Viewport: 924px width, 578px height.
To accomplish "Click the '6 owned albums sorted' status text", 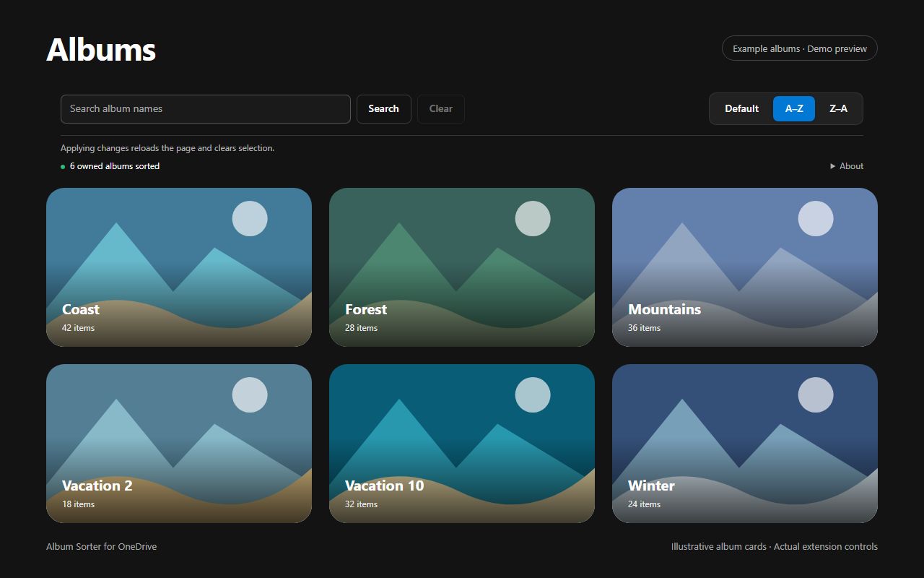I will (x=115, y=166).
